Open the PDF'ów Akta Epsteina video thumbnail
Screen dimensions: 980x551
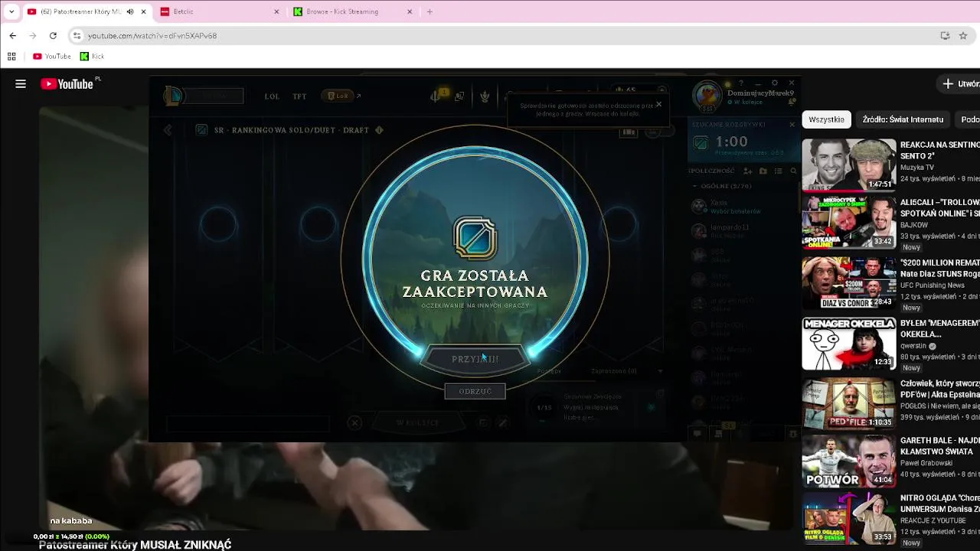(848, 403)
